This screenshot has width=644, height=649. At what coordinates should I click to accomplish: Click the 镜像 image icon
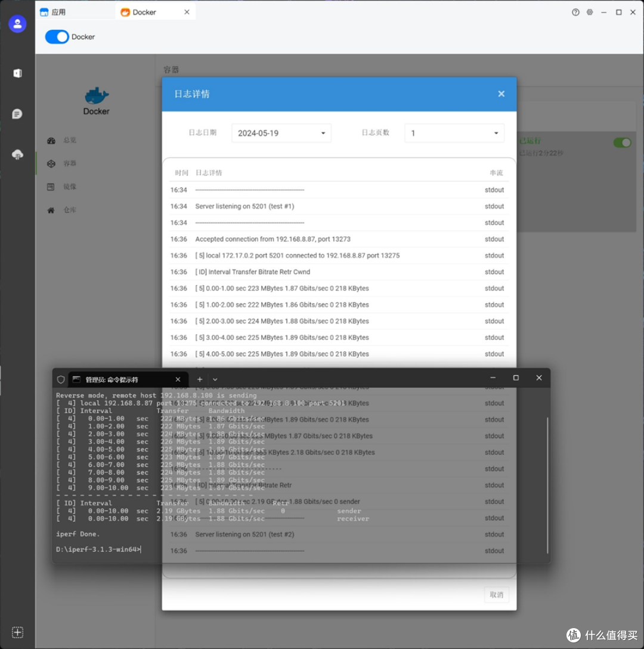tap(51, 187)
